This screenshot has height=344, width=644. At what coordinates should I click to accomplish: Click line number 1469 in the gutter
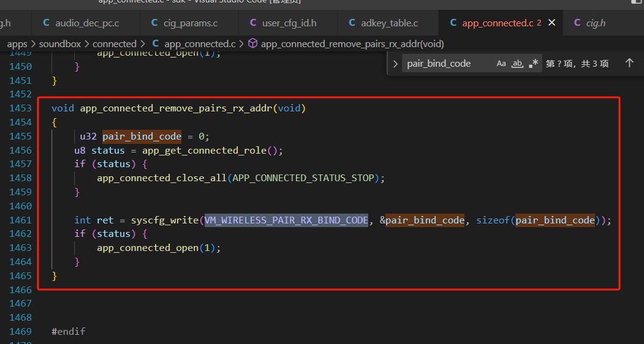pyautogui.click(x=21, y=331)
